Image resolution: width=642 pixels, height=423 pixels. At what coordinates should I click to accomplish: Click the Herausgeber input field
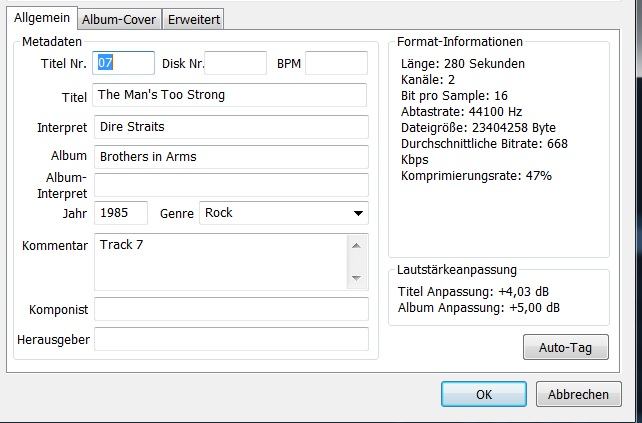click(231, 339)
